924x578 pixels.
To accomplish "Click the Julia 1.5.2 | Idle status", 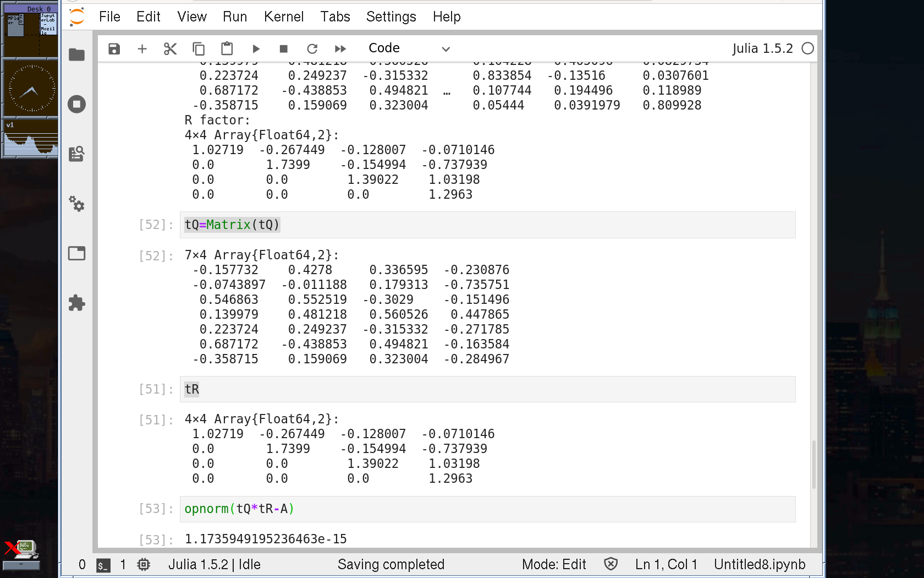I will click(214, 564).
